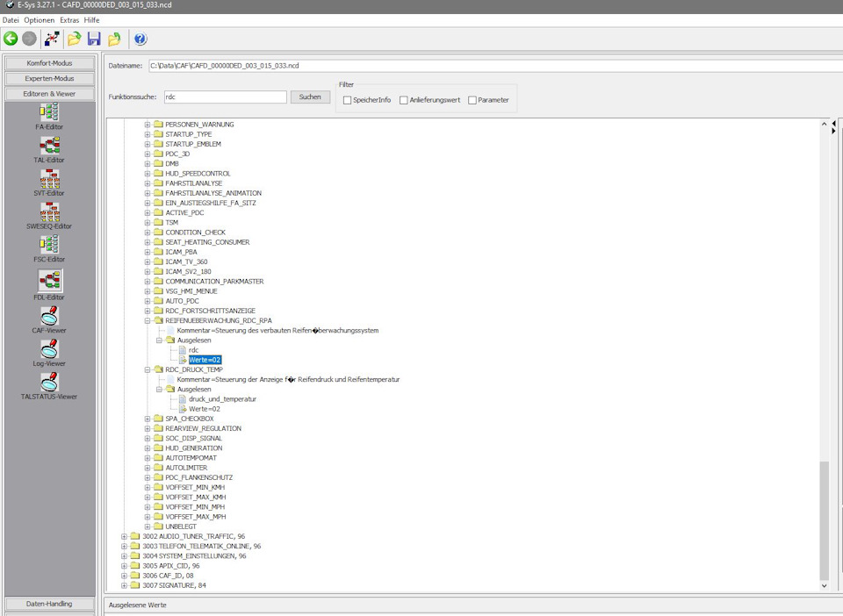Click the connection toolbar icon
Viewport: 843px width, 616px height.
[52, 39]
